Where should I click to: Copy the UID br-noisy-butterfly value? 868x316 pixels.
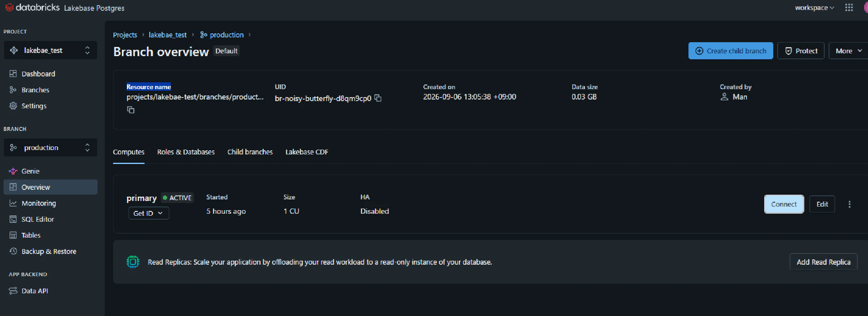click(x=378, y=98)
